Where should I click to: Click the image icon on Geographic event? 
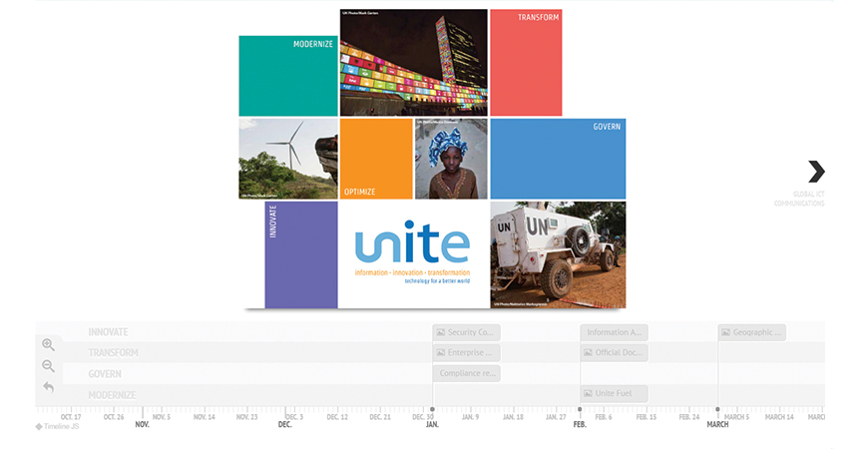click(x=725, y=332)
